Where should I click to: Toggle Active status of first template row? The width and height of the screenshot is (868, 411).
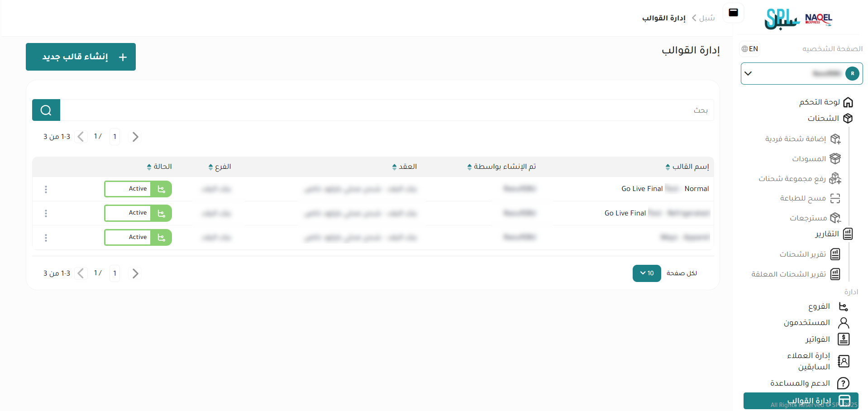[x=138, y=189]
